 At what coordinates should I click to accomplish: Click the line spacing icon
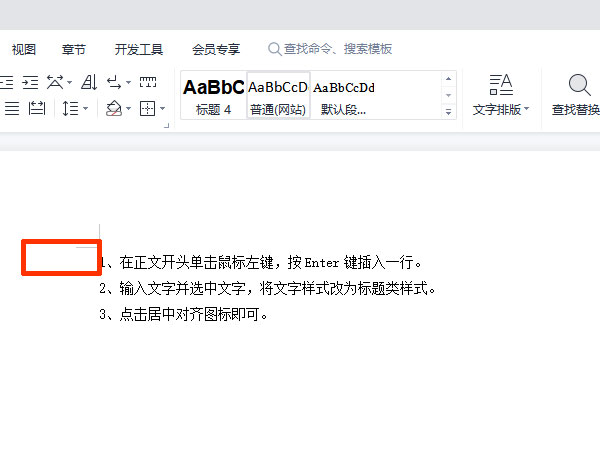tap(70, 108)
